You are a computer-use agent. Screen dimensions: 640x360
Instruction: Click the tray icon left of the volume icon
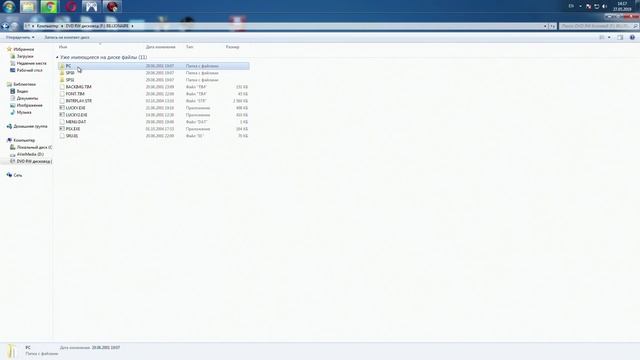[x=596, y=7]
